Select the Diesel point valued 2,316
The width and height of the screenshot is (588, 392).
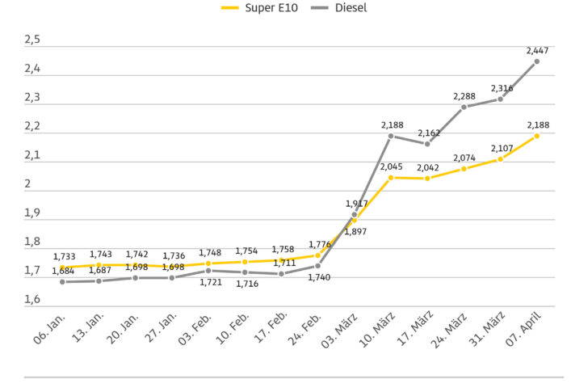[501, 99]
